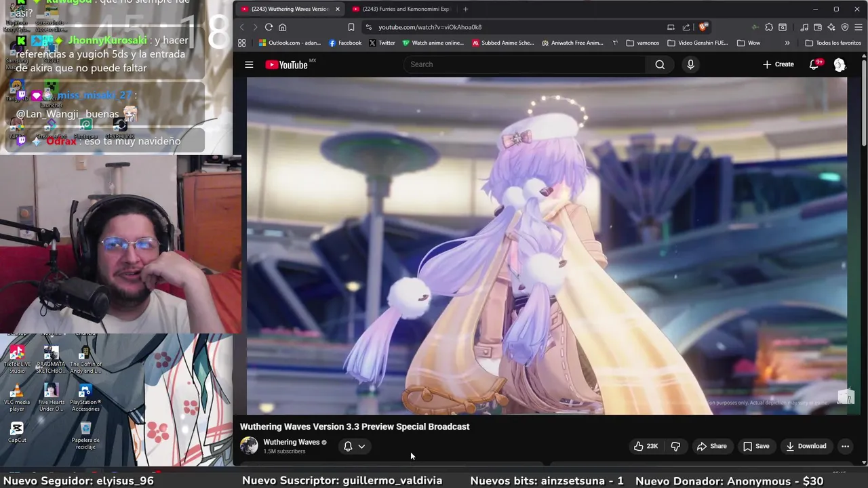Screen dimensions: 868x488
Task: Open the Wow bookmarks folder
Action: click(x=748, y=43)
